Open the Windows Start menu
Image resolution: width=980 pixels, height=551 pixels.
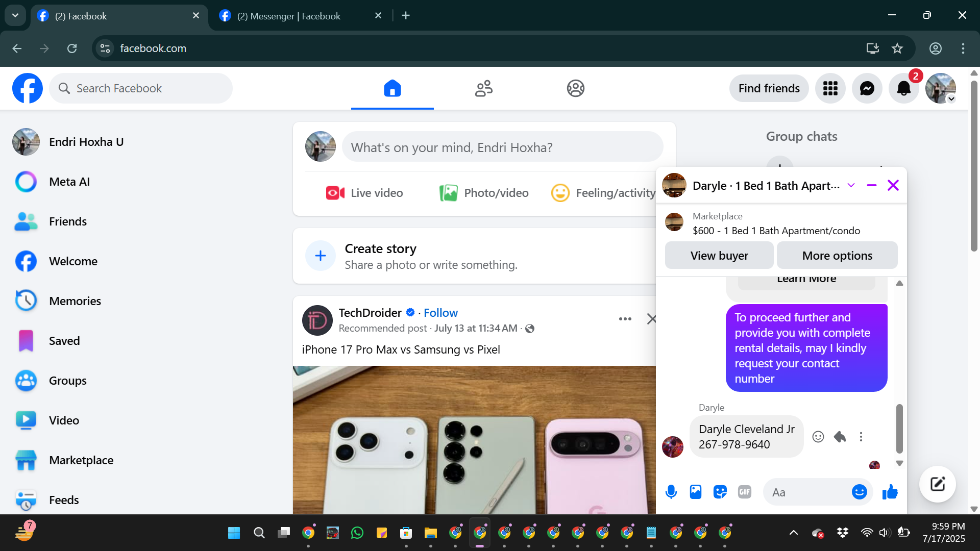234,533
